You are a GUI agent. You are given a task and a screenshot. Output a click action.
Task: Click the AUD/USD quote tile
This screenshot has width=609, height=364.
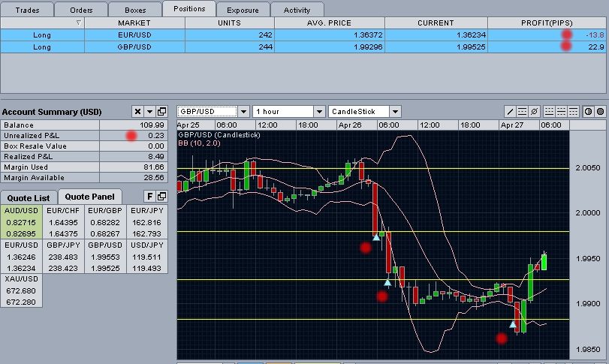pyautogui.click(x=21, y=222)
